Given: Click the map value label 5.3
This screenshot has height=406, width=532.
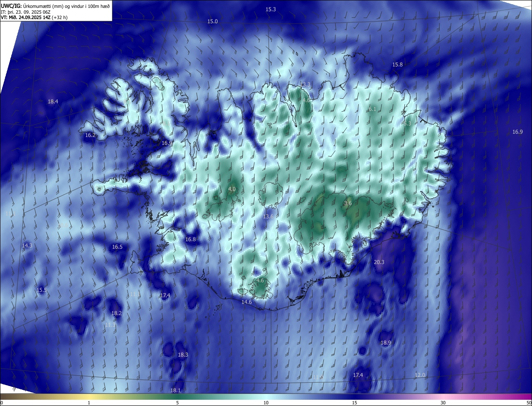Looking at the screenshot, I should pos(407,124).
